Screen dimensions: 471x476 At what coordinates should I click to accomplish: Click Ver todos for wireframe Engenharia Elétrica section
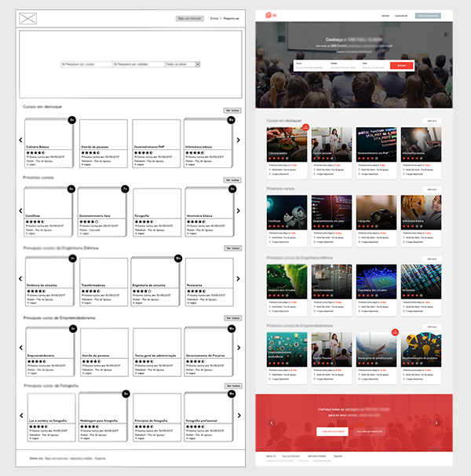[233, 248]
